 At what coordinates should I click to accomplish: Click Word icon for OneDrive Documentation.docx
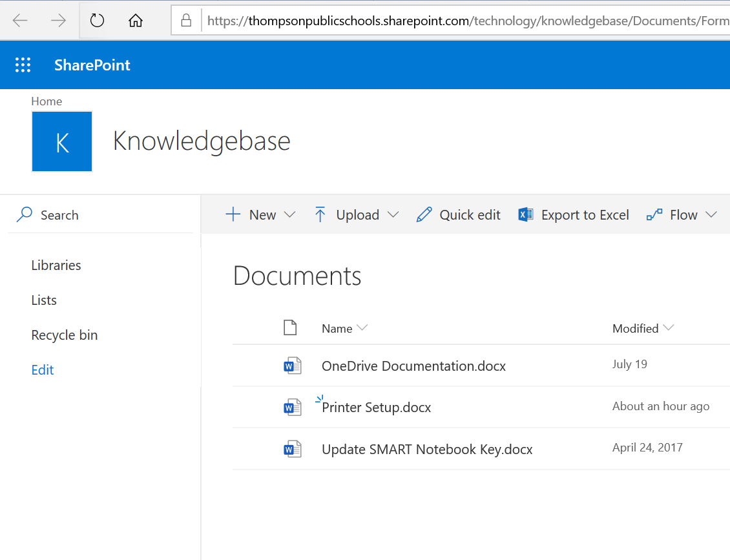point(293,366)
